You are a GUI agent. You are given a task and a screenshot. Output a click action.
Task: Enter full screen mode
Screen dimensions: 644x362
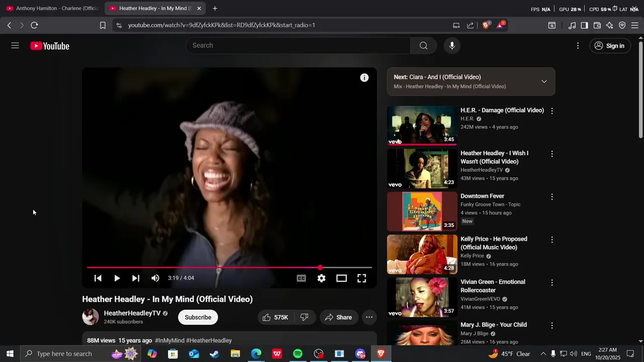point(362,278)
